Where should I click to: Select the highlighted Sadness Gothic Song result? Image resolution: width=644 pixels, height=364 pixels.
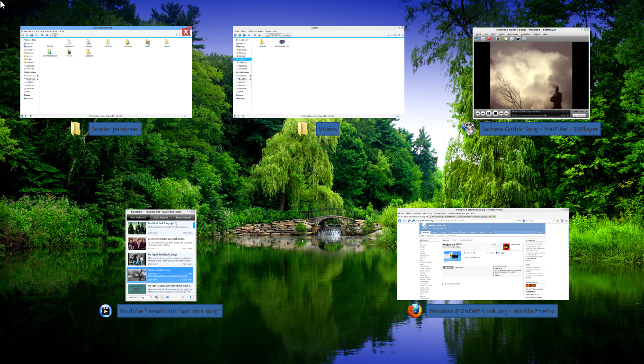point(160,275)
